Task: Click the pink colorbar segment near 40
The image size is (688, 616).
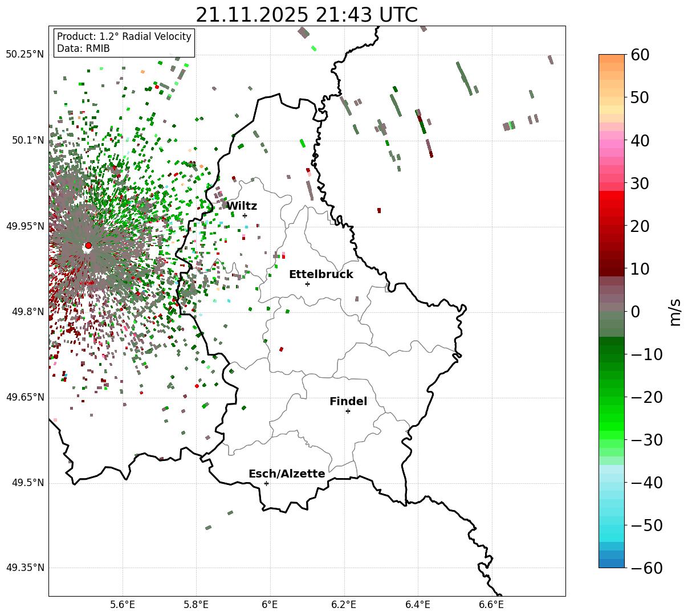Action: [x=612, y=144]
